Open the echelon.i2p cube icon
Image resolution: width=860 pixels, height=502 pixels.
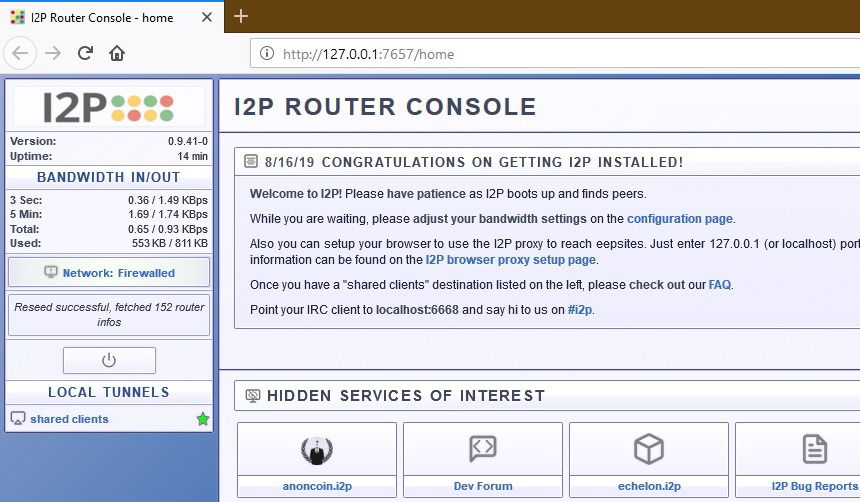[x=649, y=449]
